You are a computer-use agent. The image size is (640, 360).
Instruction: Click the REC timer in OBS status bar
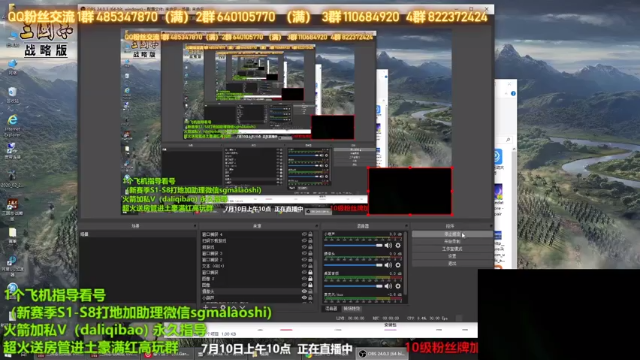pos(385,318)
